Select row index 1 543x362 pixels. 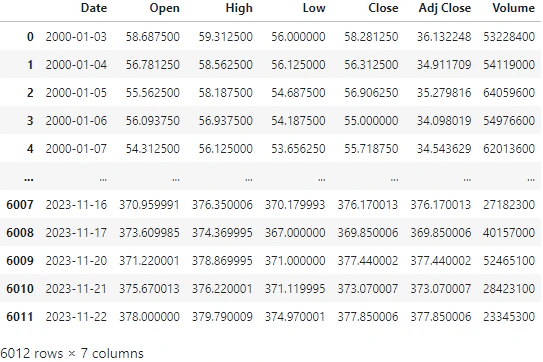point(30,65)
